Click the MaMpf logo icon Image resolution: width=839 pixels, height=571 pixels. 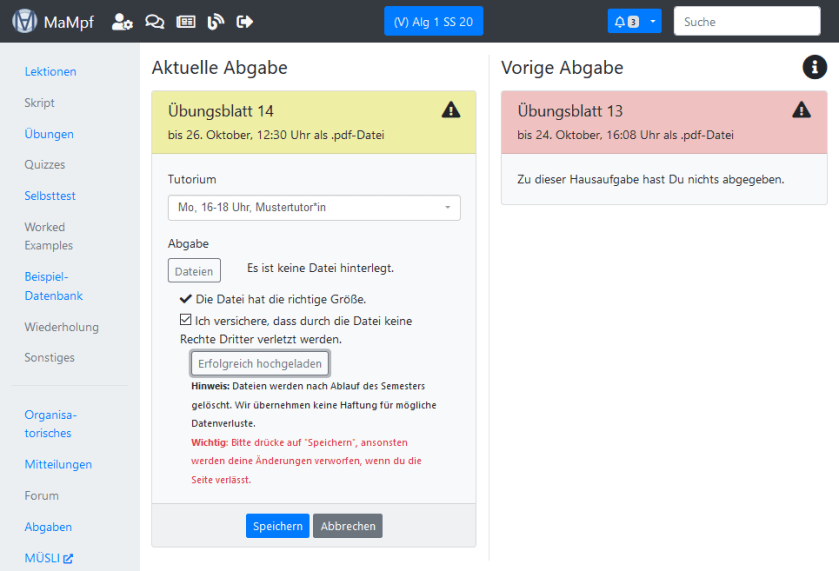tap(25, 21)
